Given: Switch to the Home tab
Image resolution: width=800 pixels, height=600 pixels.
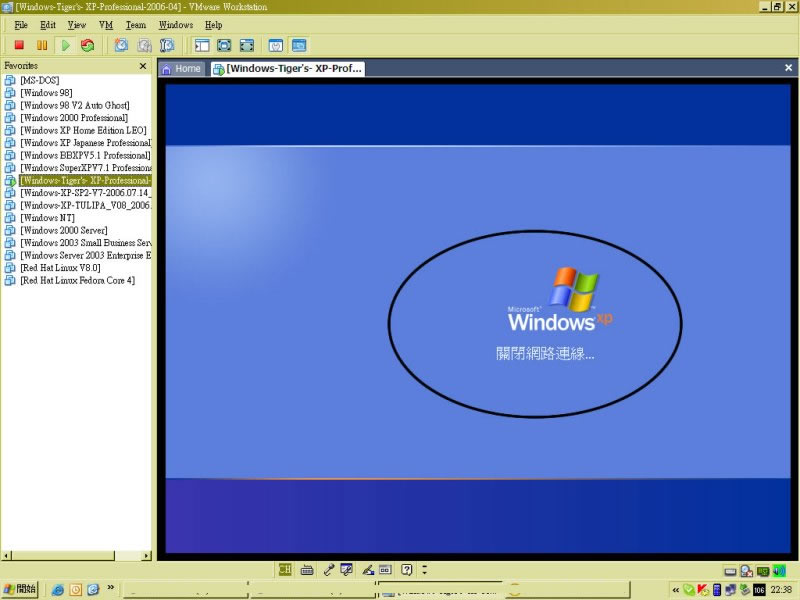Looking at the screenshot, I should click(x=182, y=69).
